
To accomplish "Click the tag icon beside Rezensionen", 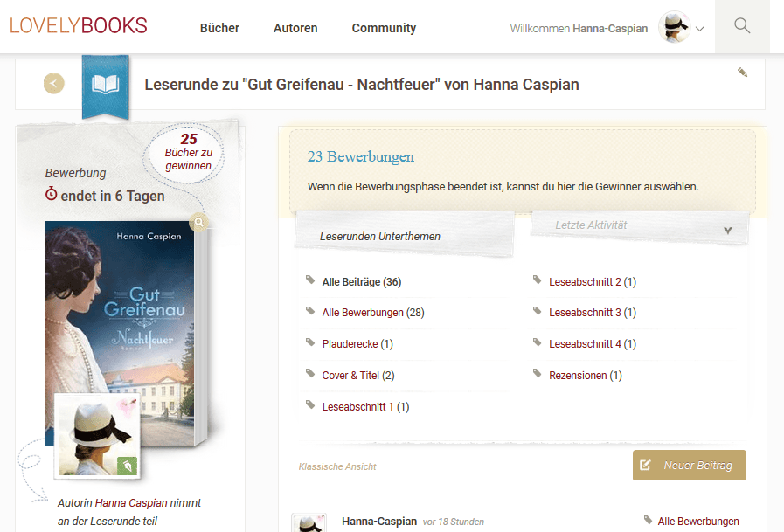I will pyautogui.click(x=538, y=374).
